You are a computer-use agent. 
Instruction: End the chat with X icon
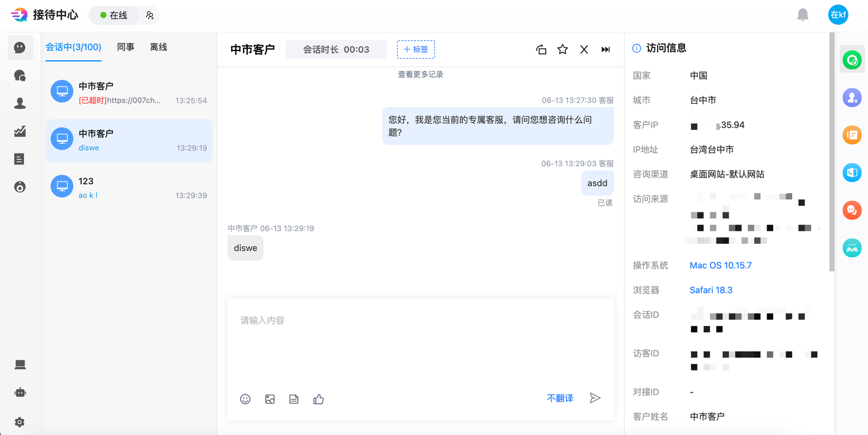(584, 49)
